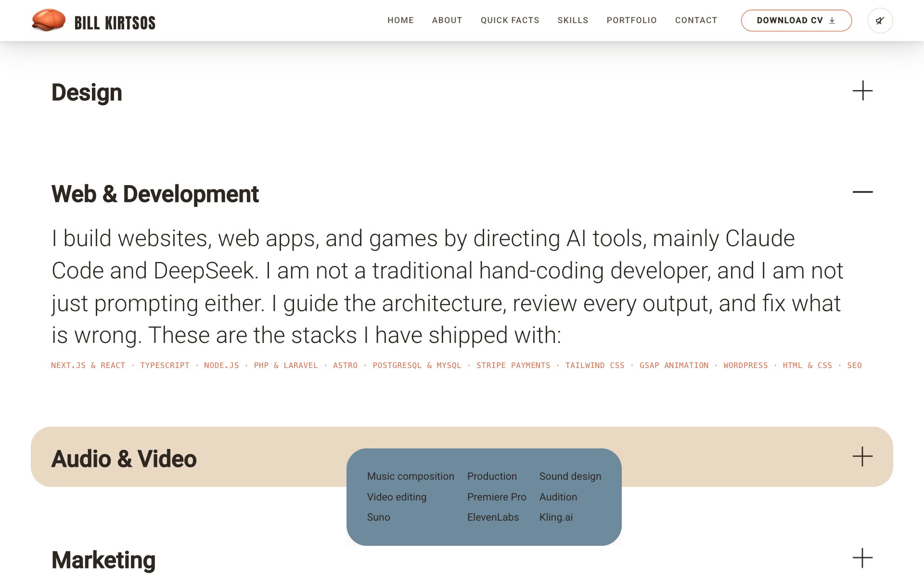Click the orange cap logo icon
Image resolution: width=924 pixels, height=578 pixels.
[x=48, y=20]
